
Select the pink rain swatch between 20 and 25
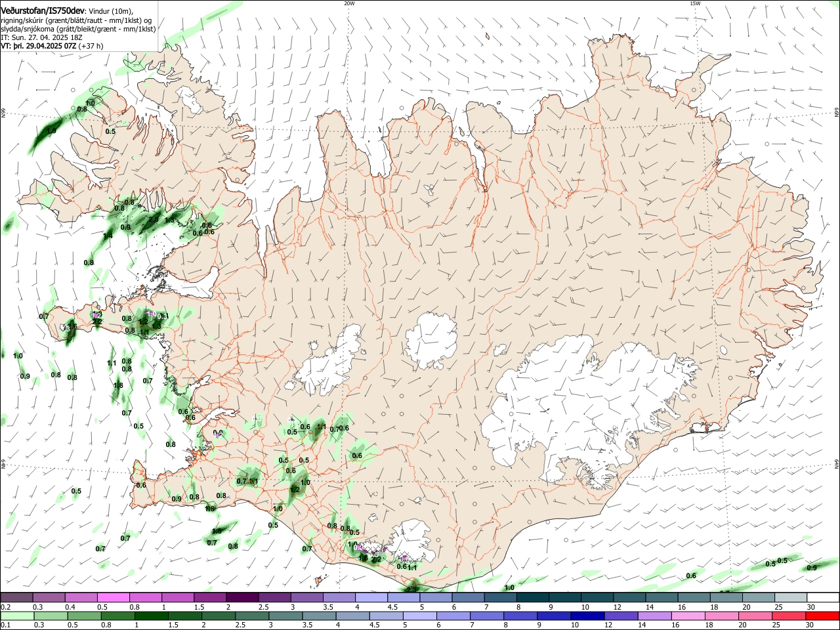[x=756, y=616]
